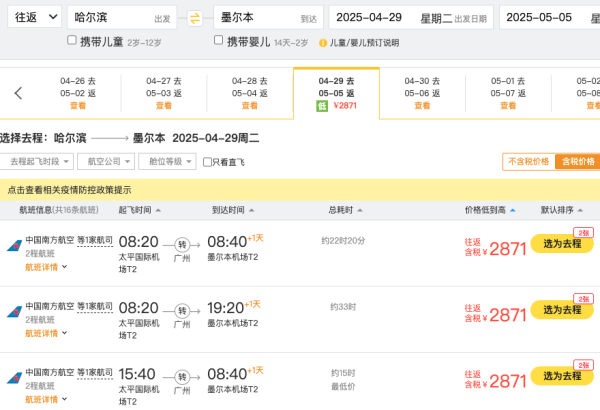The width and height of the screenshot is (600, 410).
Task: Switch to 不含税价格 price tab
Action: [528, 162]
